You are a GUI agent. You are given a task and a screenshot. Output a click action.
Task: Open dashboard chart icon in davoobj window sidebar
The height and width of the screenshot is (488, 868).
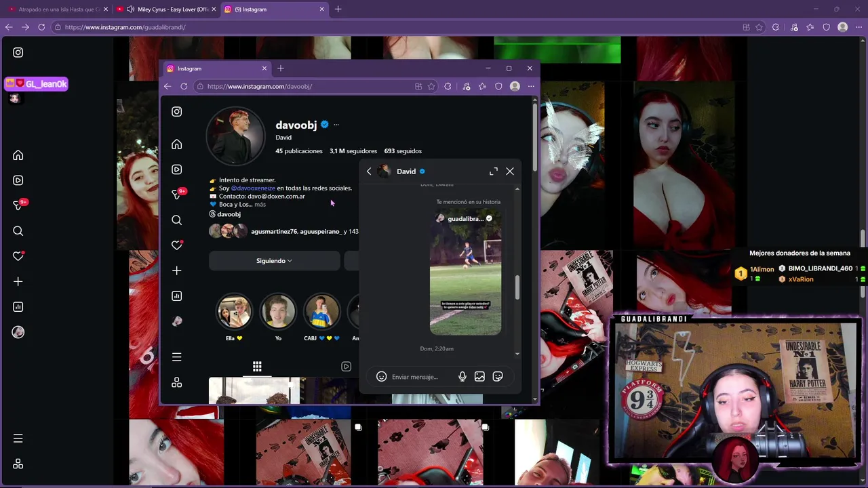176,296
